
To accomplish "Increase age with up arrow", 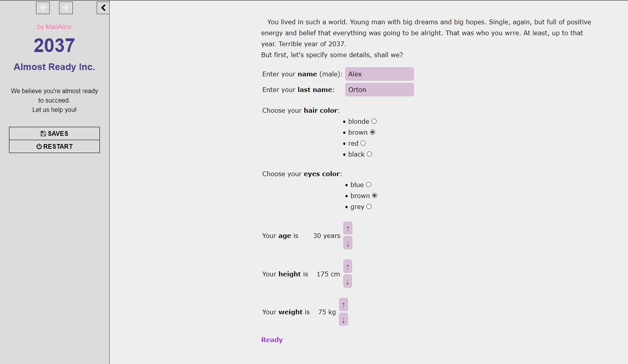I will (x=348, y=228).
